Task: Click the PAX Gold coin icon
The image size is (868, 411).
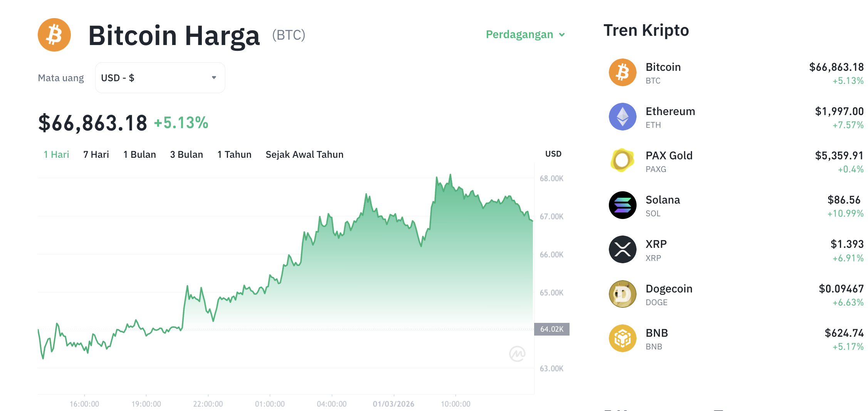Action: tap(622, 161)
